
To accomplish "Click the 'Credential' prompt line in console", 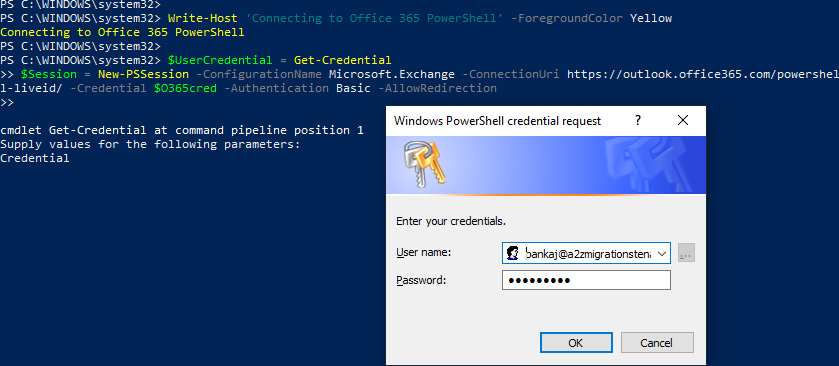I will (35, 158).
